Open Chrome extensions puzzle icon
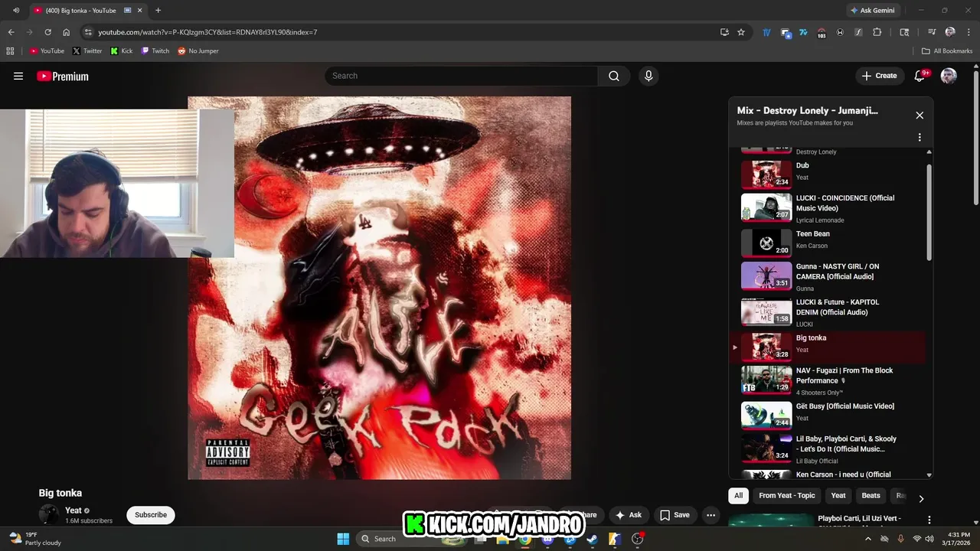 pyautogui.click(x=877, y=32)
